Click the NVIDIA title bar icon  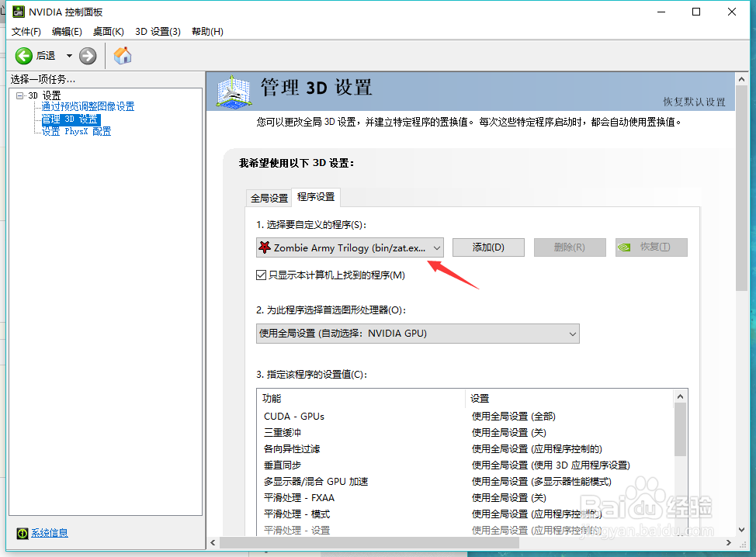tap(19, 12)
